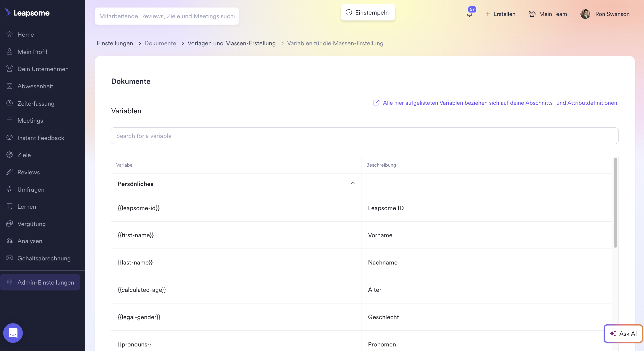Collapse Persönliches section chevron
Viewport: 644px width, 351px height.
[x=353, y=183]
